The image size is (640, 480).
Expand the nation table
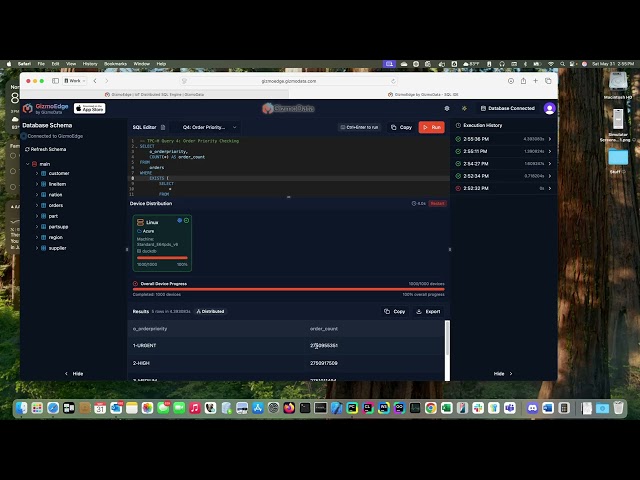tap(37, 195)
